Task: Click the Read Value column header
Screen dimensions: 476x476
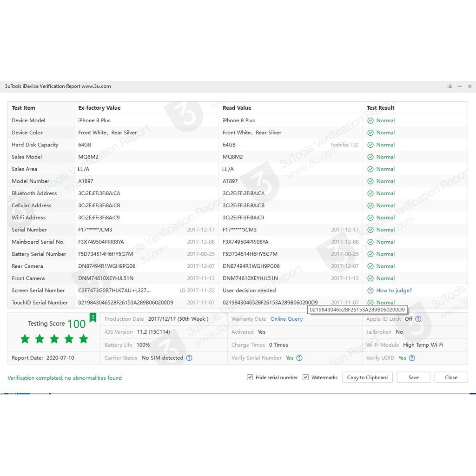Action: click(237, 108)
